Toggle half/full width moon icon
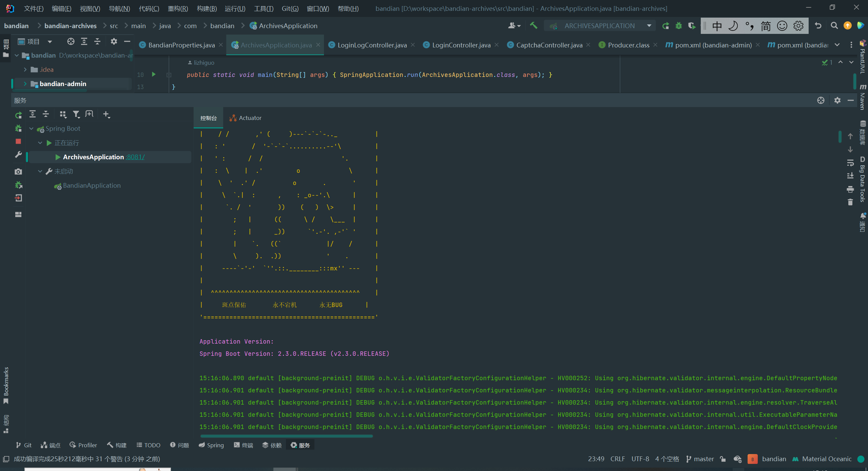The image size is (868, 471). point(733,26)
